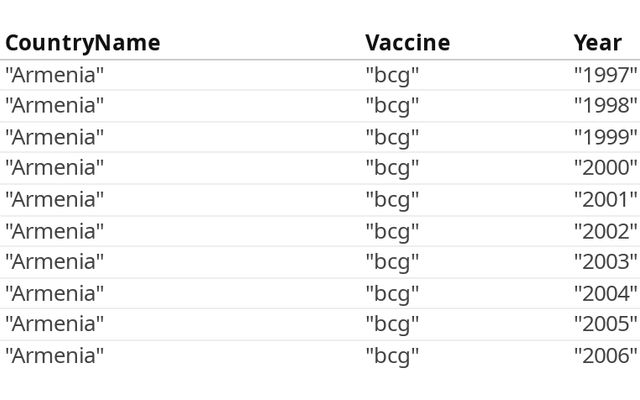640x400 pixels.
Task: Click the Vaccine column header
Action: 407,43
